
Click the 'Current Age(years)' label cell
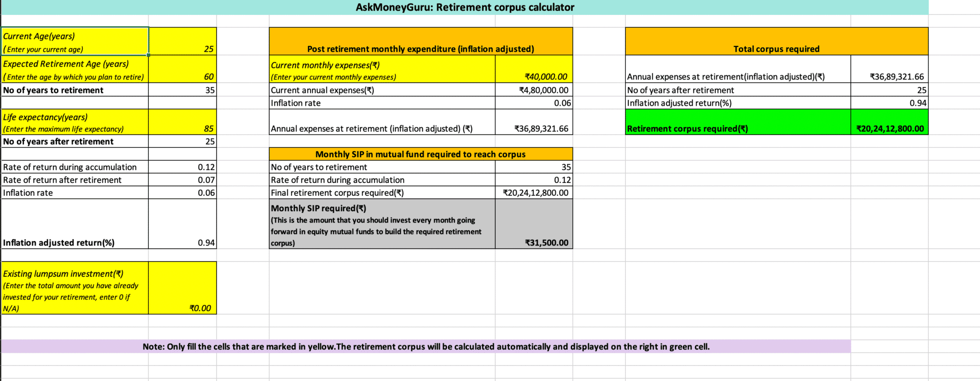(x=75, y=41)
